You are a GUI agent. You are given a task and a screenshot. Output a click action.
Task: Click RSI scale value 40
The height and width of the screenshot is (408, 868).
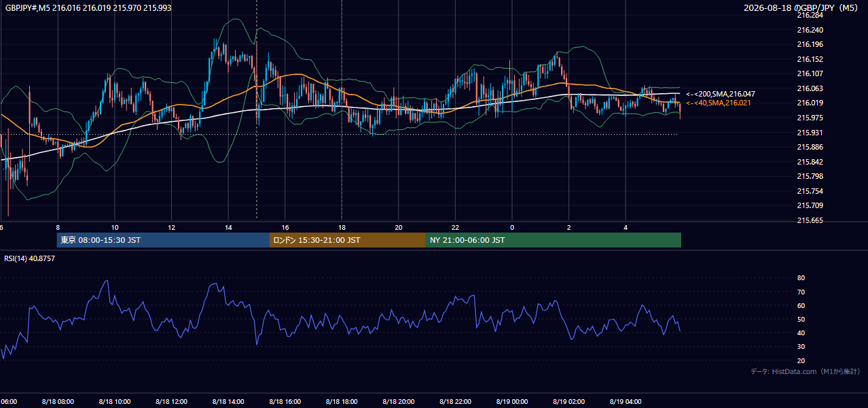click(801, 333)
